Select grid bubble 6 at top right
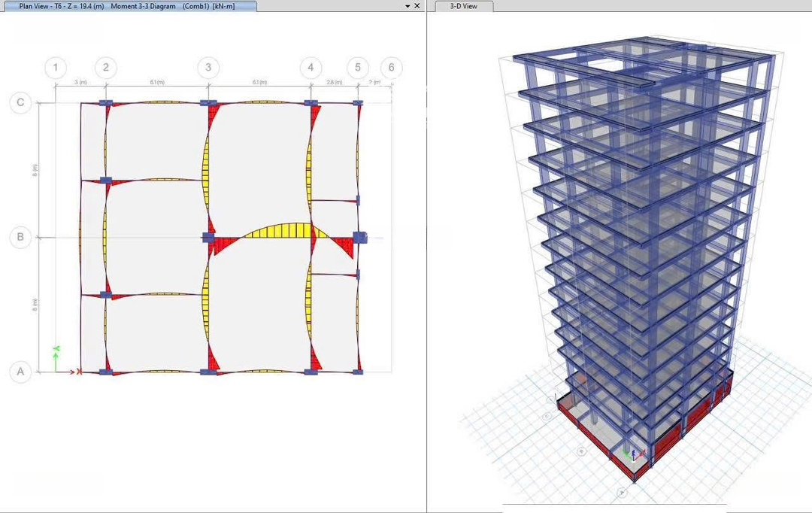 [391, 68]
